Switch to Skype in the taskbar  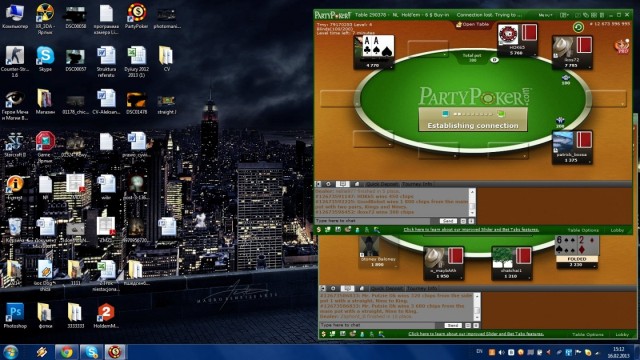(x=91, y=352)
